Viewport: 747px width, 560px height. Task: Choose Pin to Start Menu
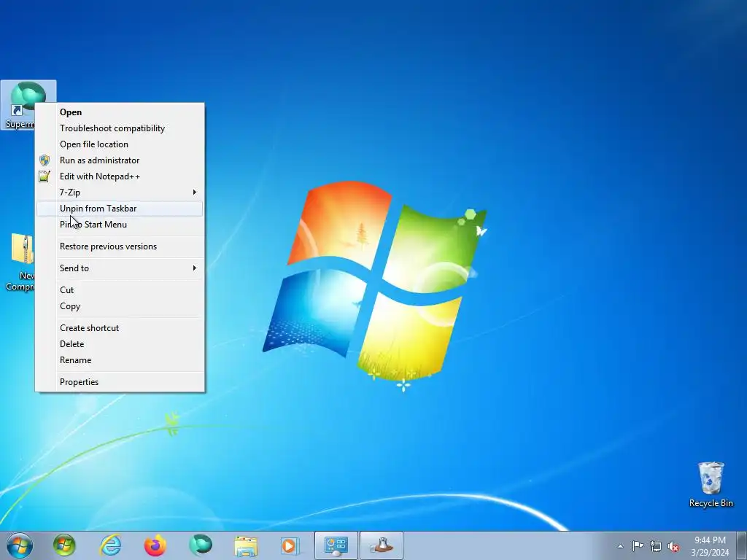pos(120,225)
